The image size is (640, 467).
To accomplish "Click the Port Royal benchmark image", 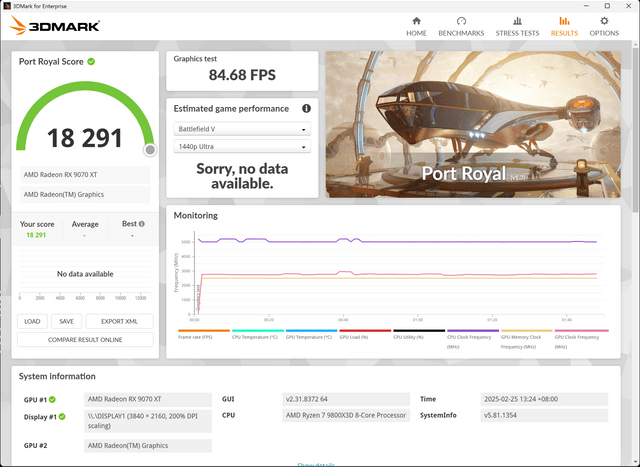I will click(473, 125).
